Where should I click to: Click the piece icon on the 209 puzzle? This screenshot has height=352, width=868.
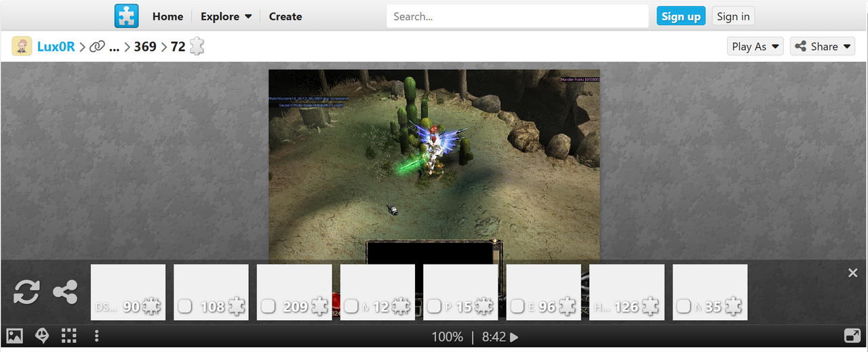(319, 307)
